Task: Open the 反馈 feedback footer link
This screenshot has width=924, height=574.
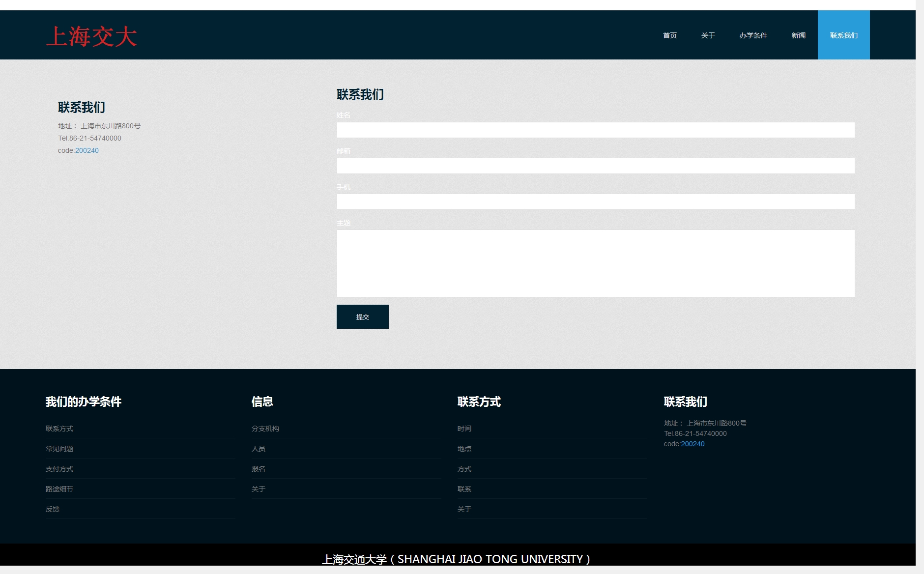Action: click(x=53, y=509)
